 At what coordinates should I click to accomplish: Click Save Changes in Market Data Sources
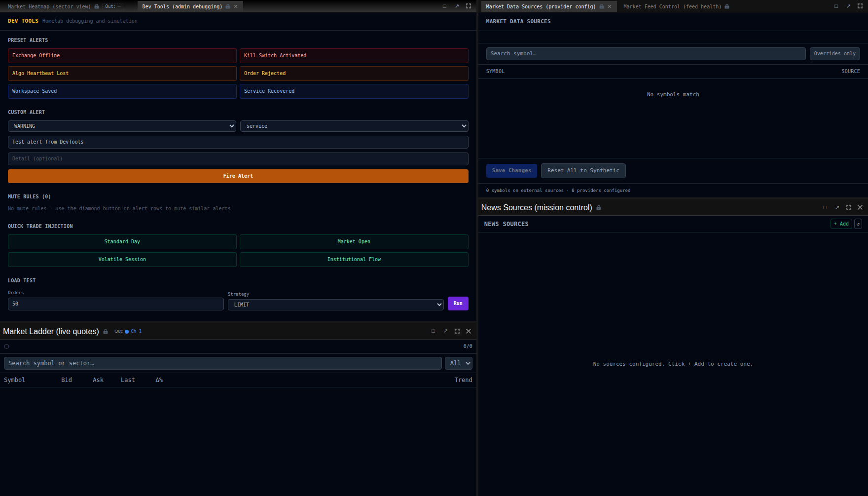click(511, 171)
